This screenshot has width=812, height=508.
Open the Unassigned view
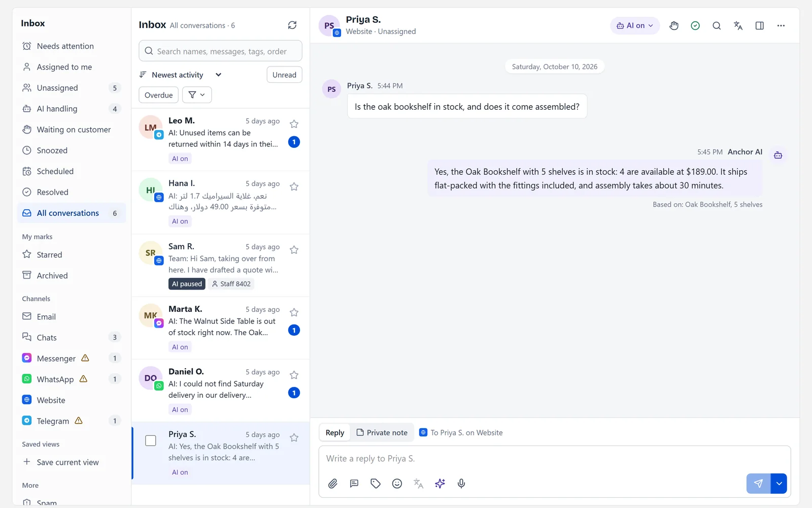click(72, 88)
